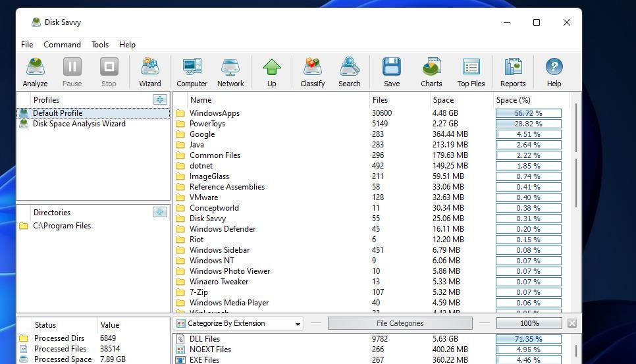This screenshot has width=636, height=364.
Task: Sort results by Space column header
Action: 443,100
